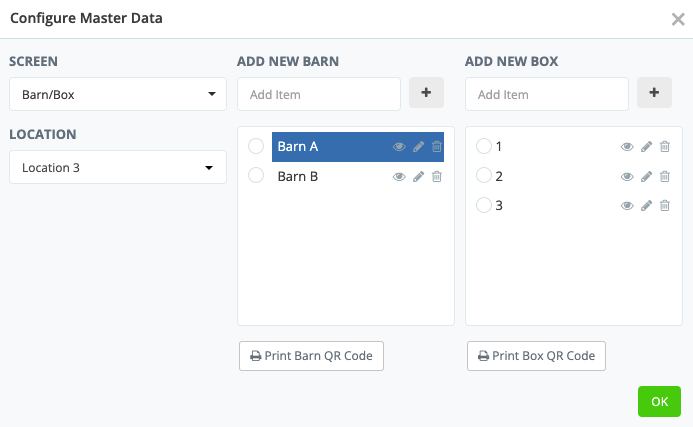The width and height of the screenshot is (693, 427).
Task: Open the Screen dropdown showing Barn/Box
Action: [118, 95]
